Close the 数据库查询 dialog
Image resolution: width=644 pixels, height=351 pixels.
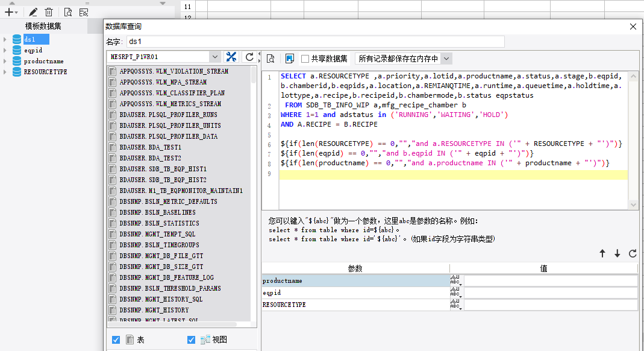[633, 27]
